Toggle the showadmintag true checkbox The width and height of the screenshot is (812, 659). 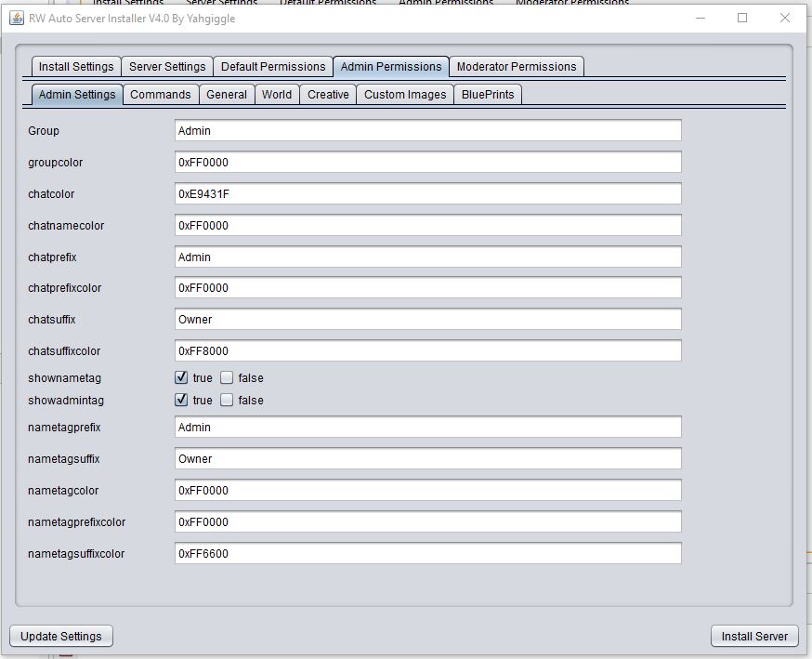[181, 401]
